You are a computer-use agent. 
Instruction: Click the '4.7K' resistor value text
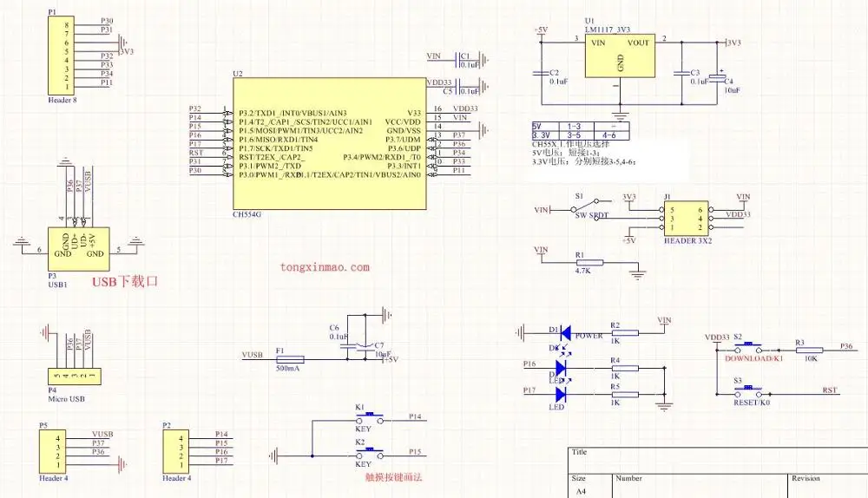583,271
